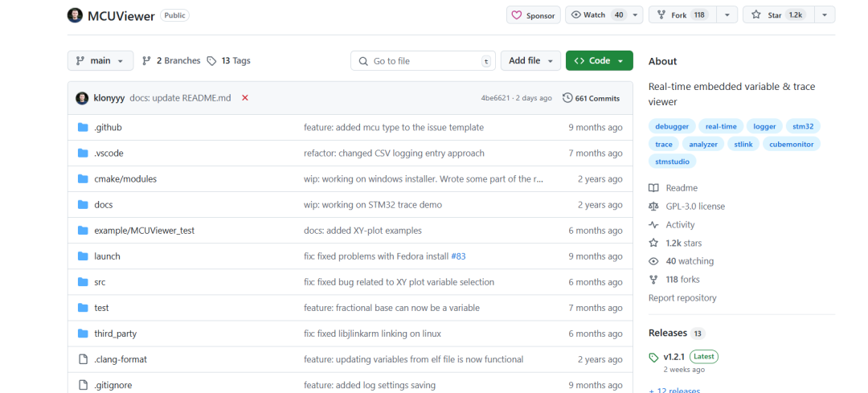868x393 pixels.
Task: Click the repository owner avatar icon
Action: (x=74, y=15)
